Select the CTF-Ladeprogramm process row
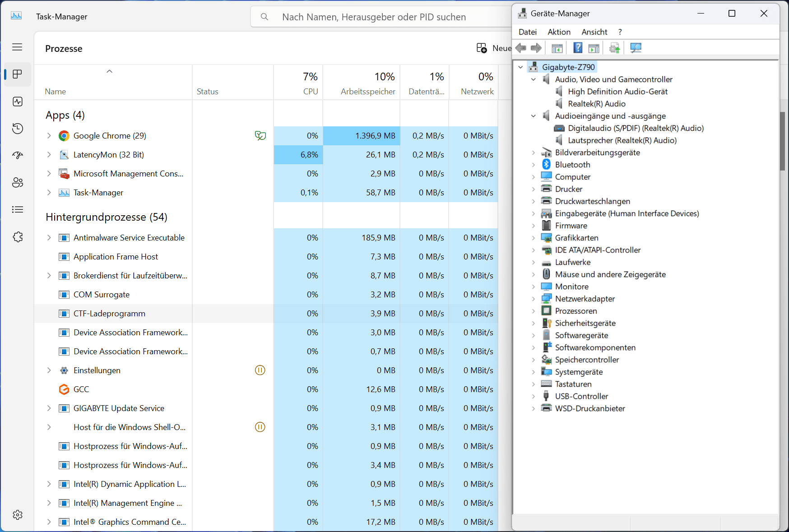Image resolution: width=789 pixels, height=532 pixels. 266,313
